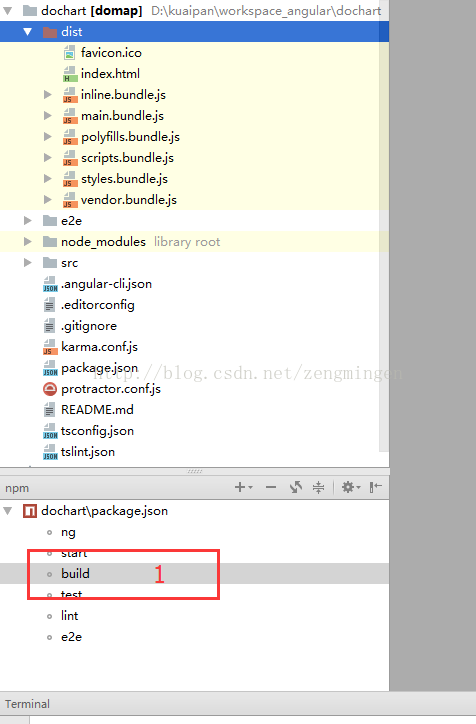
Task: Click the .angular-cli.json JSON icon
Action: (x=50, y=284)
